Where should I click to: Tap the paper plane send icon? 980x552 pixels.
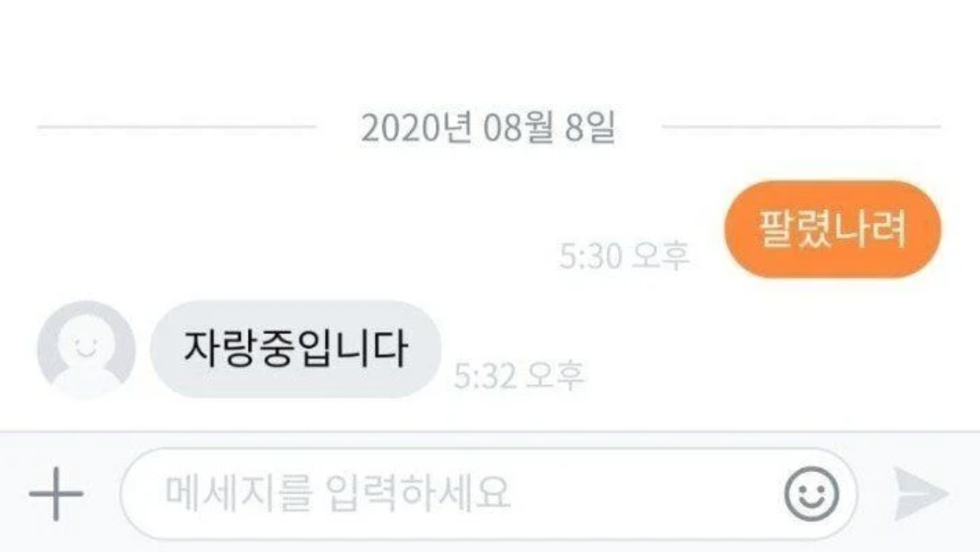click(921, 494)
